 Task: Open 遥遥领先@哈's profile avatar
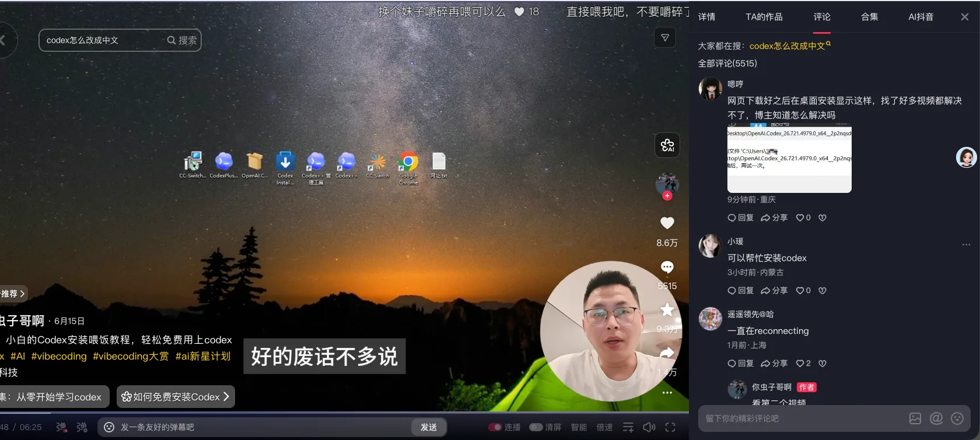point(710,319)
